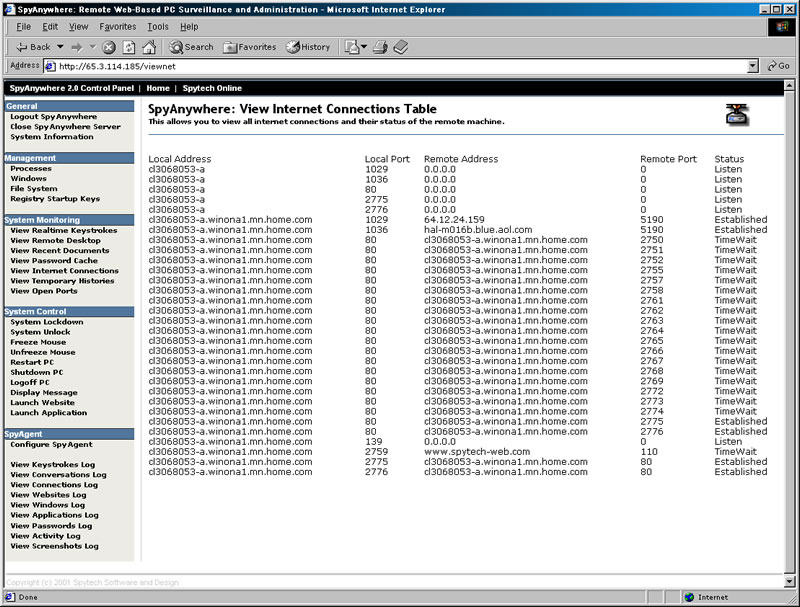Follow the Home link in control panel header

[158, 88]
